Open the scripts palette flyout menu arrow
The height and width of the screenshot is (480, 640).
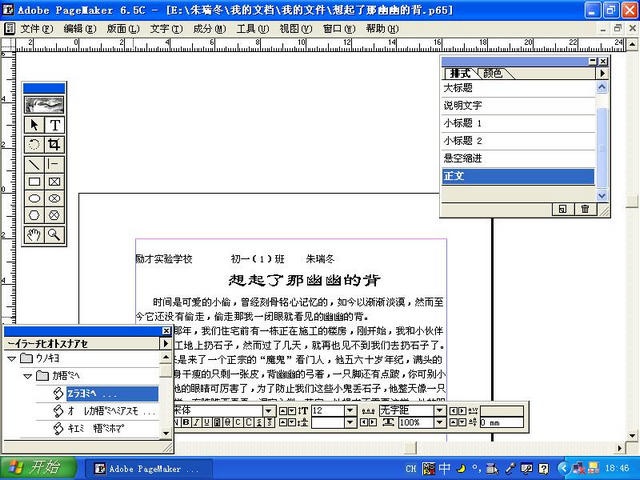[165, 343]
